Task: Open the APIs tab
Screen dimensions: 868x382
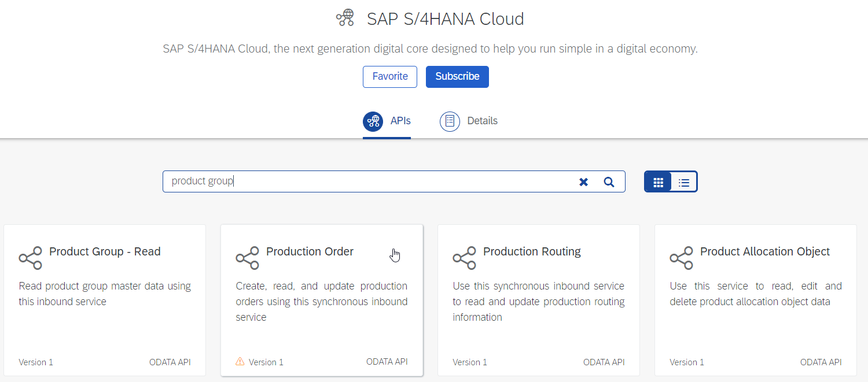Action: pyautogui.click(x=400, y=121)
